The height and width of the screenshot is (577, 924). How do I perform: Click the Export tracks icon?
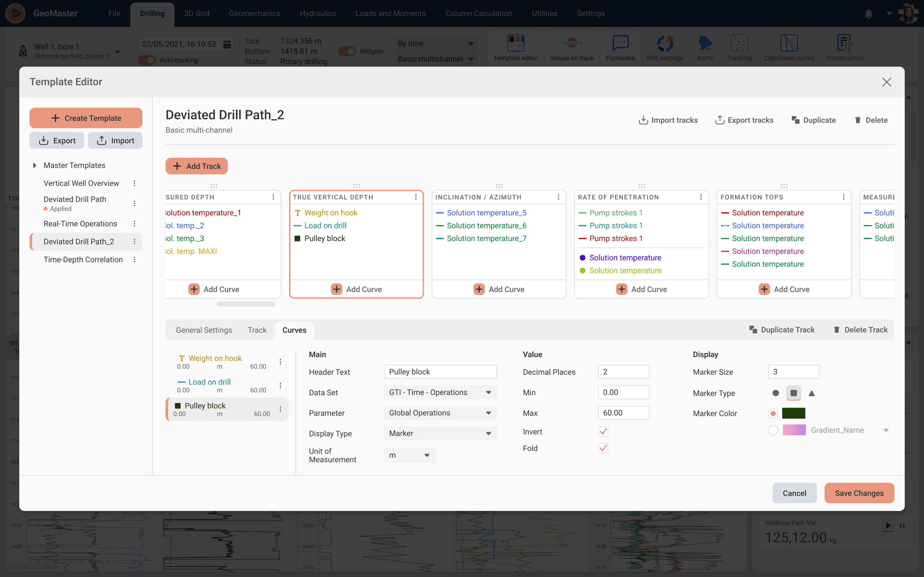click(x=720, y=120)
